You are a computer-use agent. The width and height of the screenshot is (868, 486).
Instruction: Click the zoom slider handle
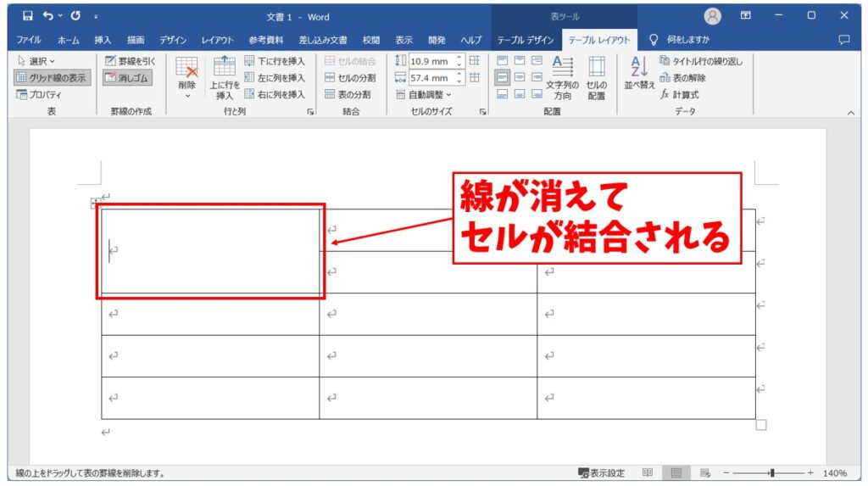click(x=771, y=473)
